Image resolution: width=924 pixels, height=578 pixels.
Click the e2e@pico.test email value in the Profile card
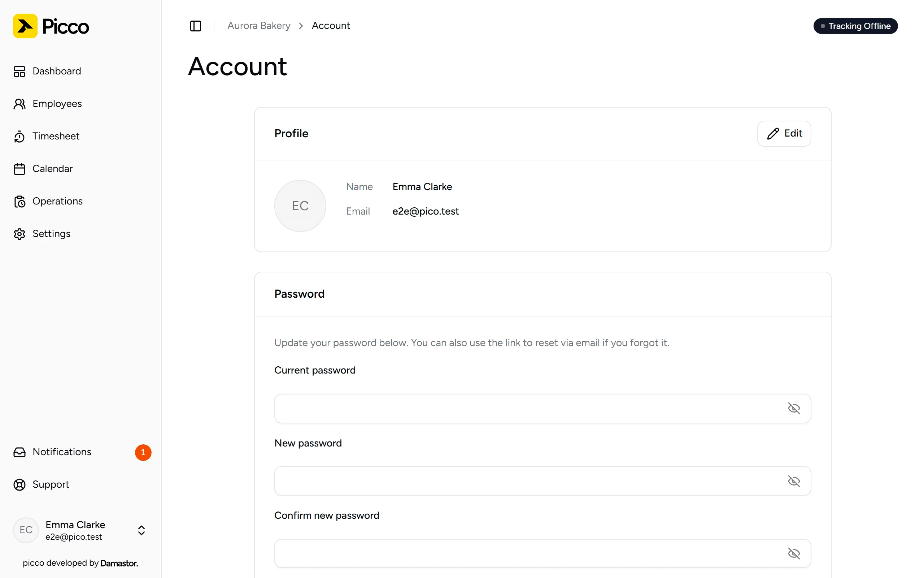[x=425, y=211]
